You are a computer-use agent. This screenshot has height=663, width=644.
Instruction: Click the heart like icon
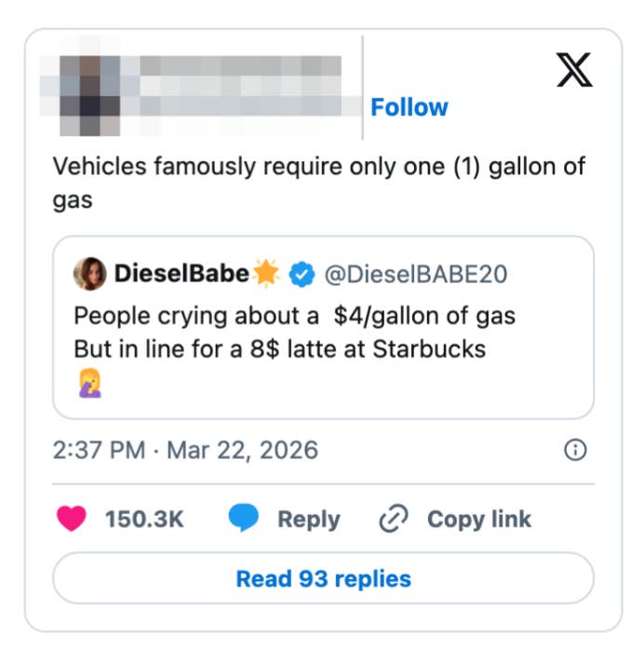71,520
